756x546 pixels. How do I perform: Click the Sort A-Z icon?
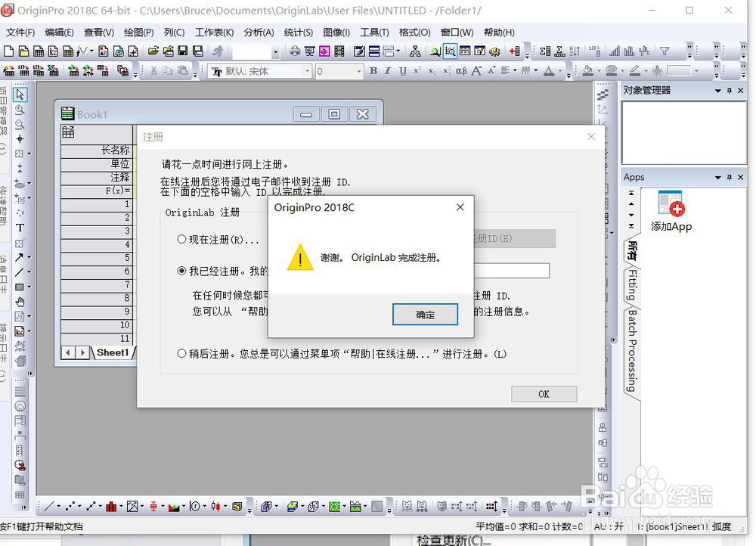click(575, 51)
